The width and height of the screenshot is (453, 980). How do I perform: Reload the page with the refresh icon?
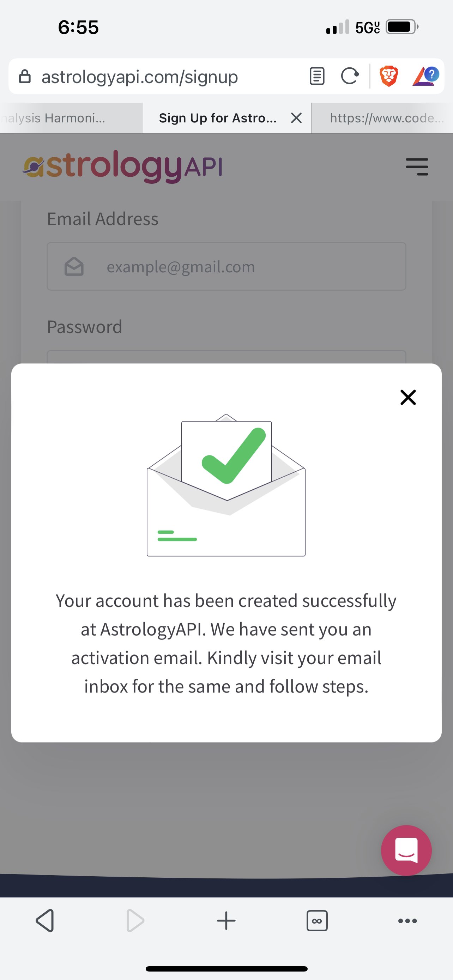(x=350, y=76)
